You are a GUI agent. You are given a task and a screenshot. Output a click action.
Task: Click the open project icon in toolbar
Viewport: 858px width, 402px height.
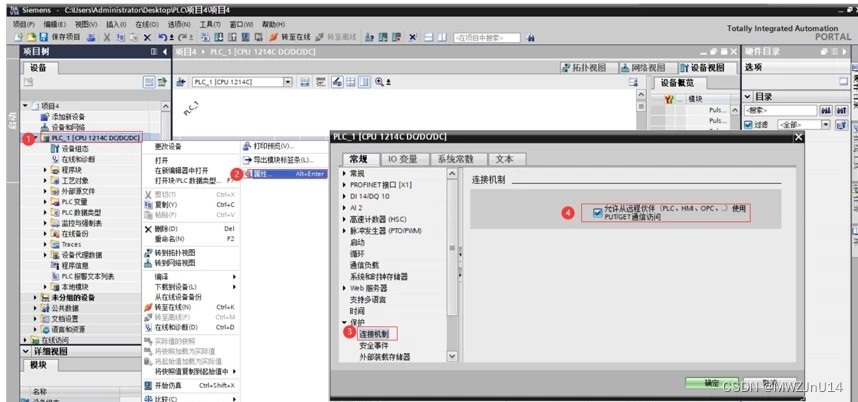point(31,37)
